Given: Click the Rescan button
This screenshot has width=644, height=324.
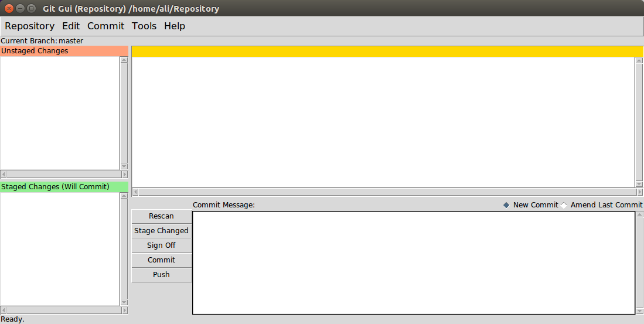Looking at the screenshot, I should (x=161, y=216).
